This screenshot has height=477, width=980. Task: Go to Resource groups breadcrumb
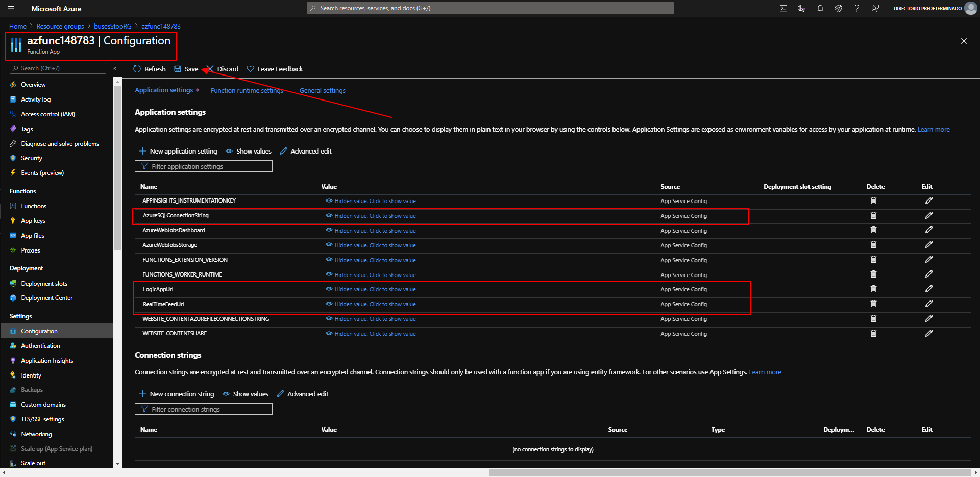(60, 26)
